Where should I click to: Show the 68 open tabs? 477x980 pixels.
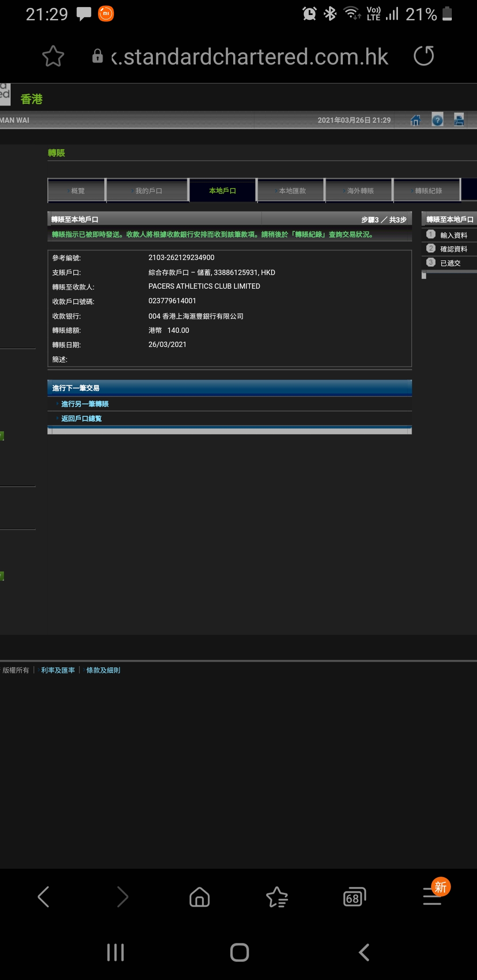click(355, 897)
